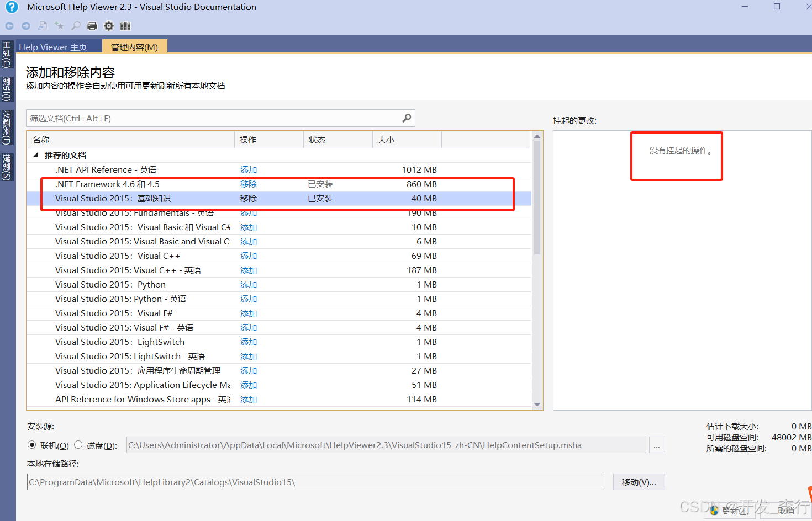
Task: Switch to the 管理内容(M) tab
Action: click(134, 47)
